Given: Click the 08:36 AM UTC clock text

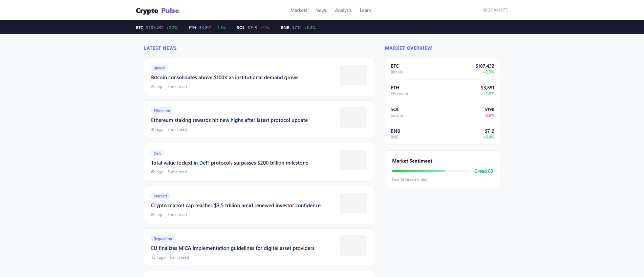Looking at the screenshot, I should click(x=495, y=10).
